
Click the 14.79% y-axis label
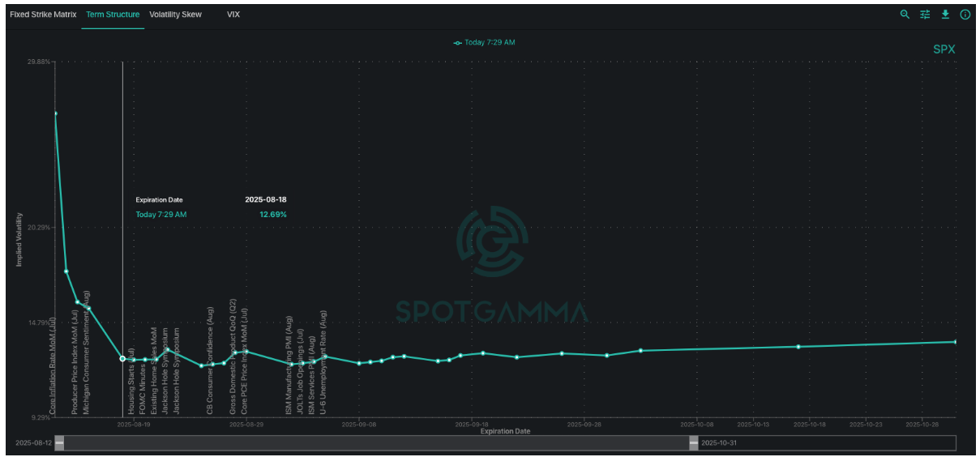pos(38,322)
